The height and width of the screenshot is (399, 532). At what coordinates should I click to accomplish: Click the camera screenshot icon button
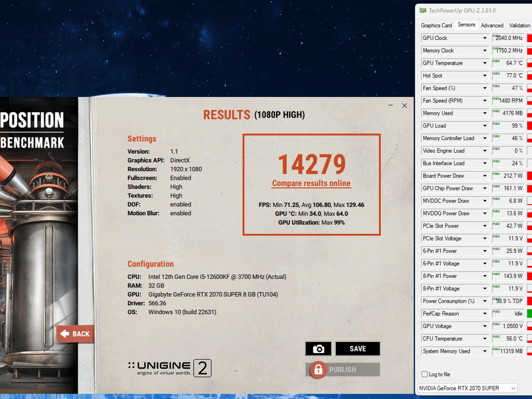(318, 349)
